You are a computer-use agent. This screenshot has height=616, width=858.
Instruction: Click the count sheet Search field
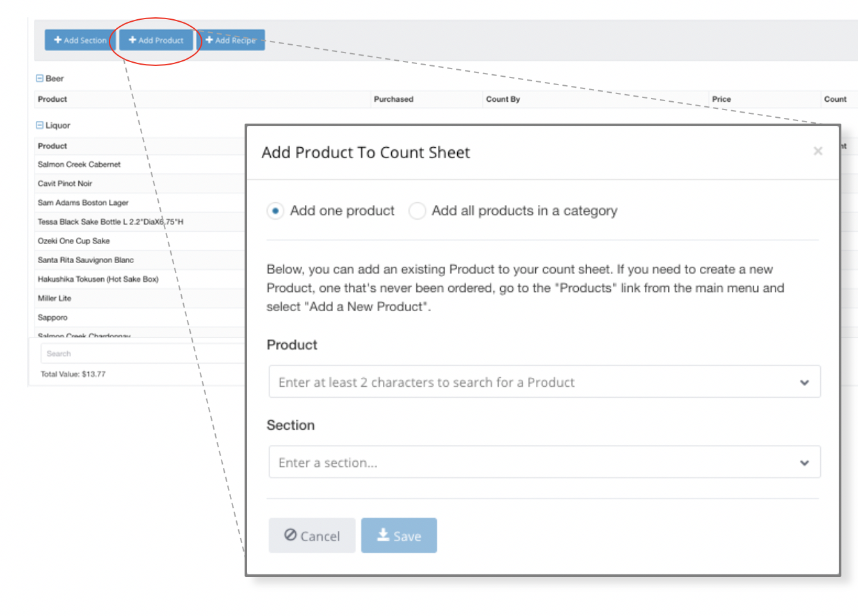coord(141,353)
